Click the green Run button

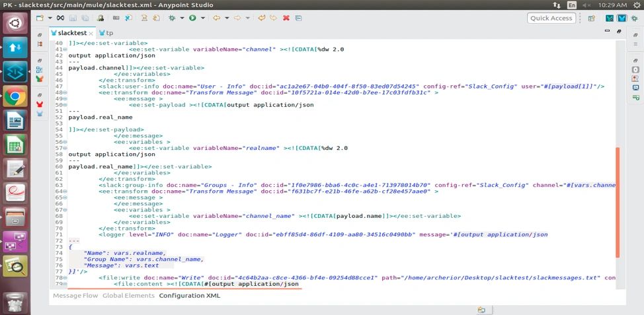coord(192,18)
